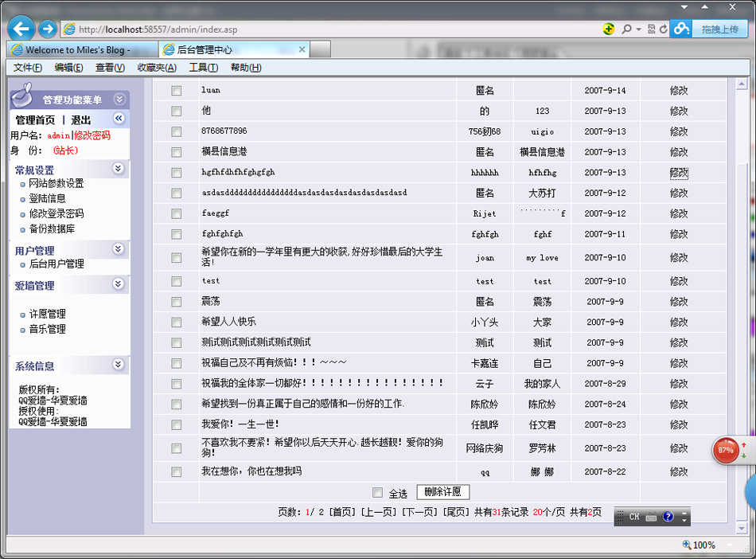Tick the checkbox for the 他 row
756x559 pixels.
click(x=177, y=111)
